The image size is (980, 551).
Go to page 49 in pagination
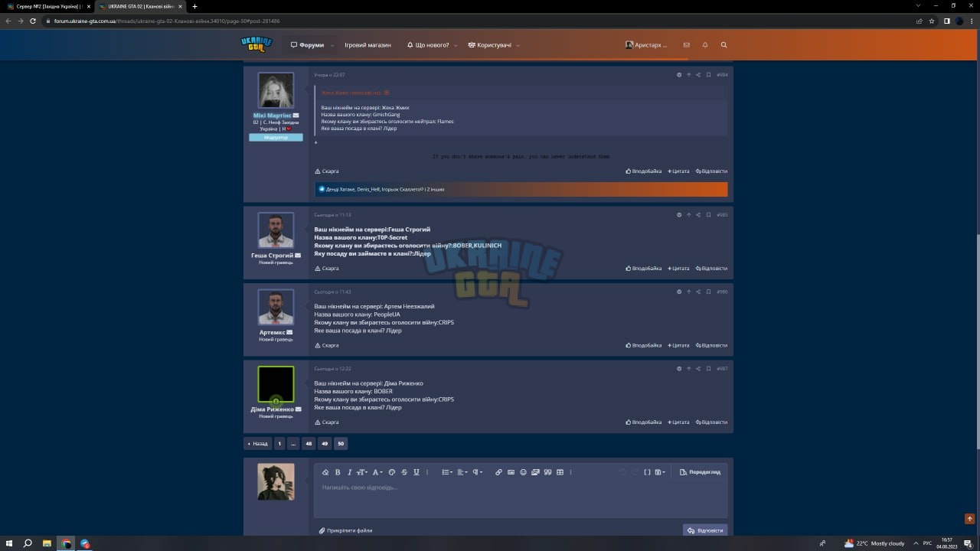pyautogui.click(x=325, y=443)
